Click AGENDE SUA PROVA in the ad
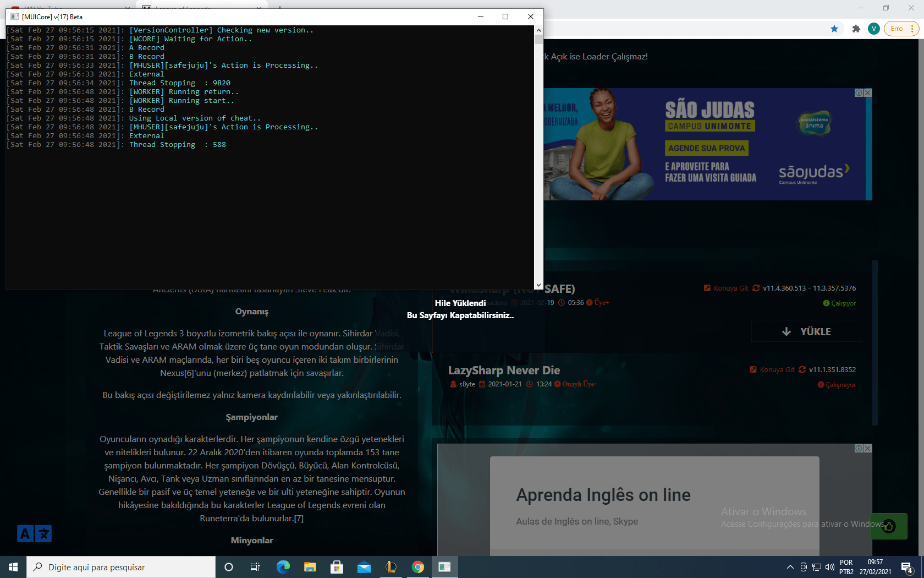This screenshot has height=578, width=924. coord(707,148)
